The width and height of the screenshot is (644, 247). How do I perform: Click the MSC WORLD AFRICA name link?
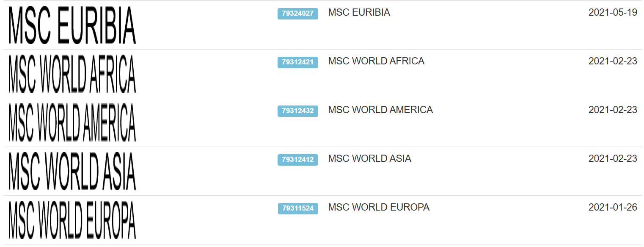[376, 61]
